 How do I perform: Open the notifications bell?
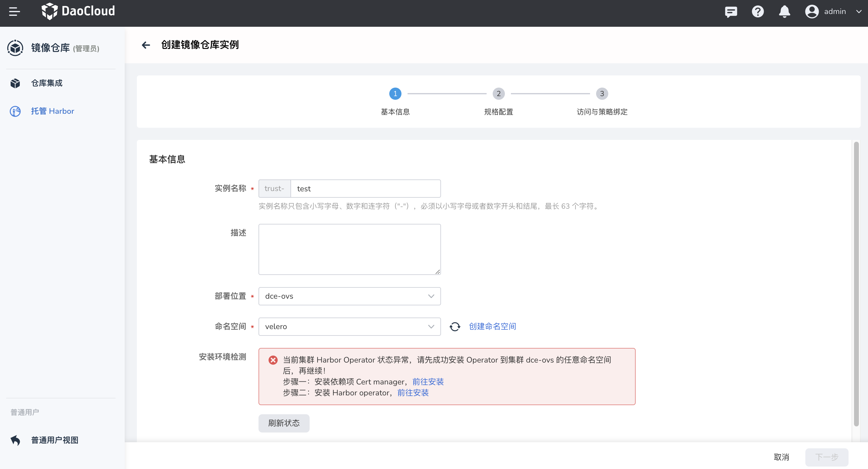click(x=784, y=12)
